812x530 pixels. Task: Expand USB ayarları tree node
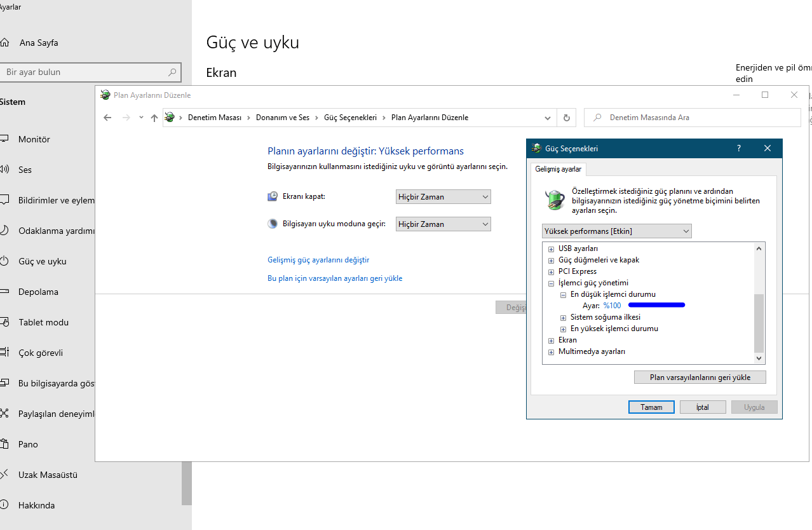pos(551,249)
